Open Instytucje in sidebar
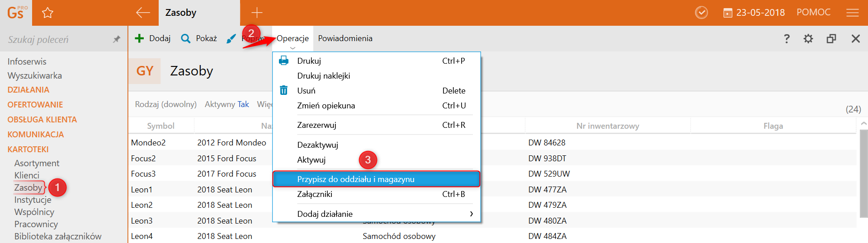Viewport: 868px width, 243px height. click(33, 200)
